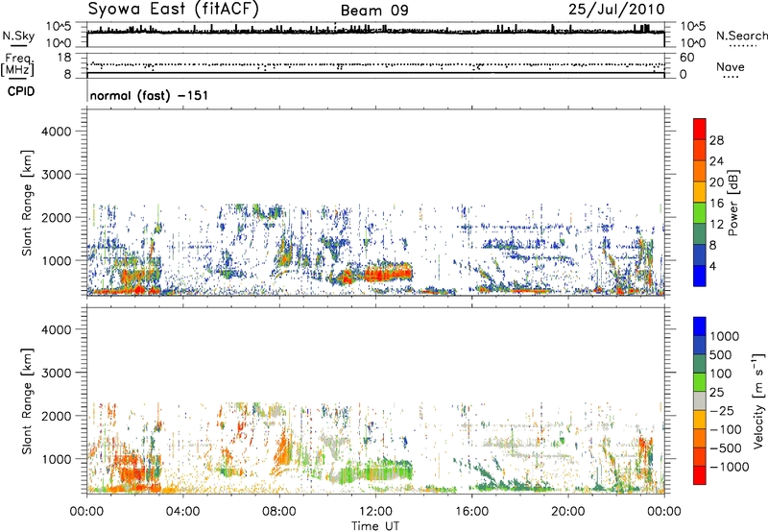This screenshot has width=768, height=532.
Task: Click the date '25/Jul/2010'
Action: pos(616,10)
